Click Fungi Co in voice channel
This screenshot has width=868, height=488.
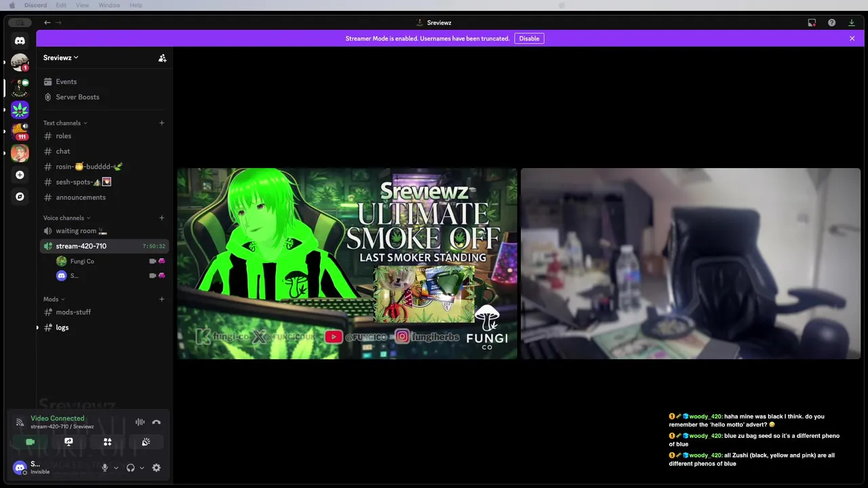[x=111, y=261]
